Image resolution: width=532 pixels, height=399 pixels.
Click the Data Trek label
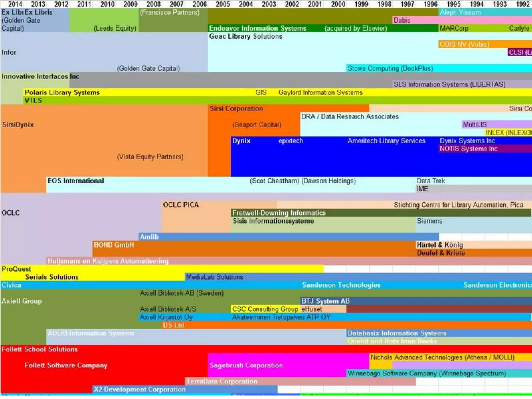(431, 181)
